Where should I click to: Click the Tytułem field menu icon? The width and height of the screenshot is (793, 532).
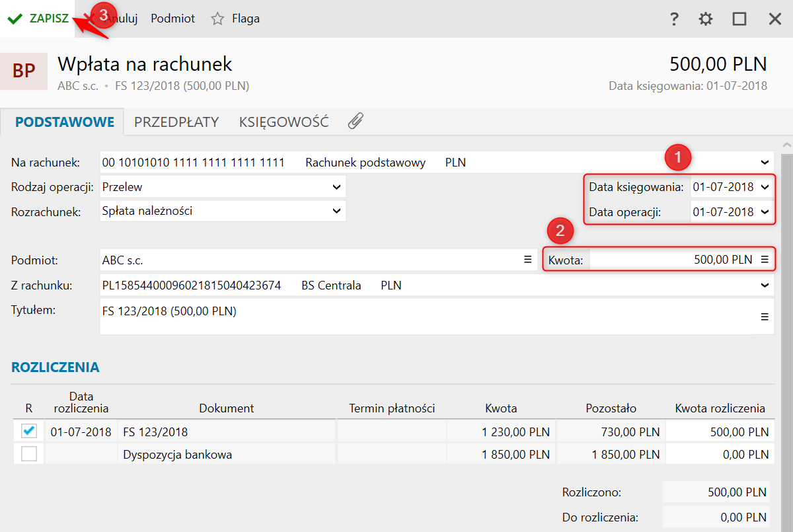(x=765, y=317)
